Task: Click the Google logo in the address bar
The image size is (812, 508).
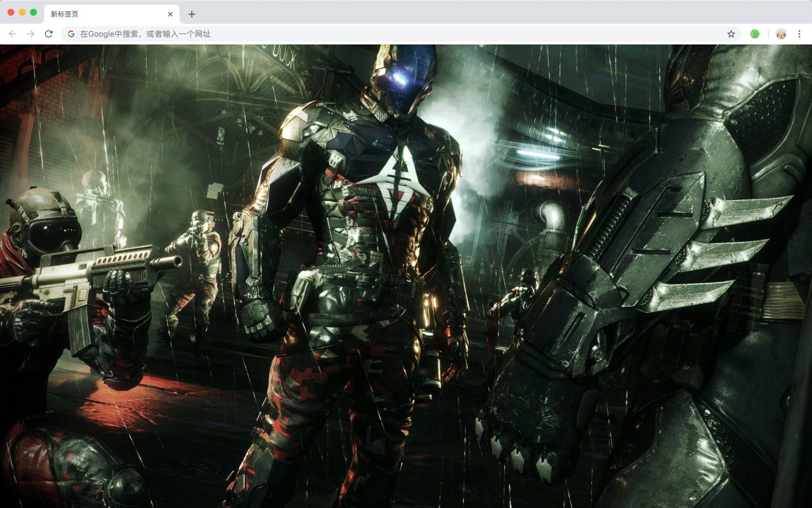Action: tap(71, 34)
